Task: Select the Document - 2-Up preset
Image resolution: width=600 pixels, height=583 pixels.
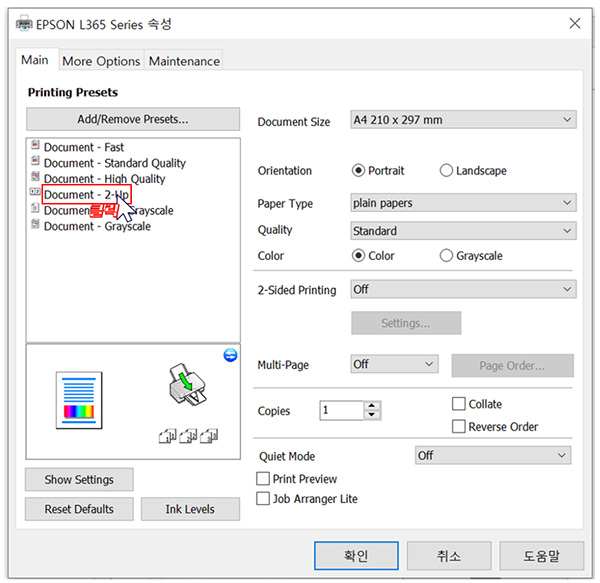Action: tap(86, 194)
